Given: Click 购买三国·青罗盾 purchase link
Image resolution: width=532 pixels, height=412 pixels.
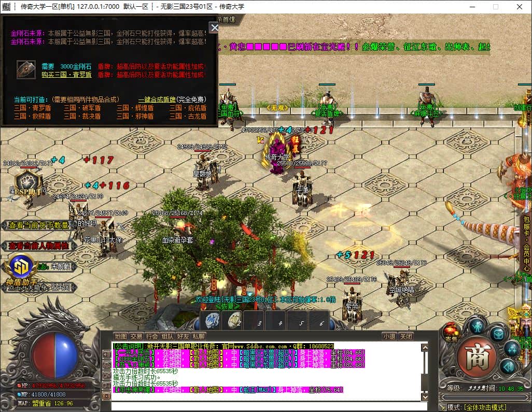Looking at the screenshot, I should (66, 75).
